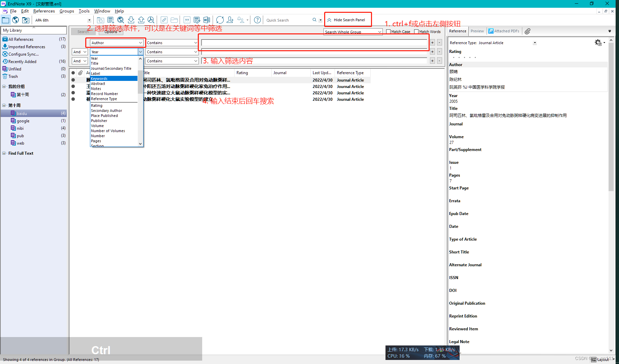Screen dimensions: 619x364
Task: Click minus button on third search row
Action: coord(439,61)
